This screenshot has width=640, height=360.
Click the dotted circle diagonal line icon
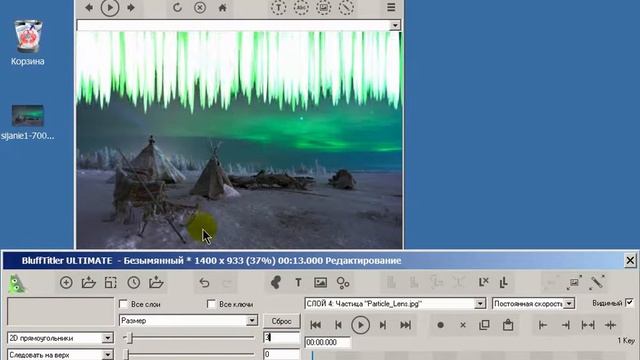346,8
